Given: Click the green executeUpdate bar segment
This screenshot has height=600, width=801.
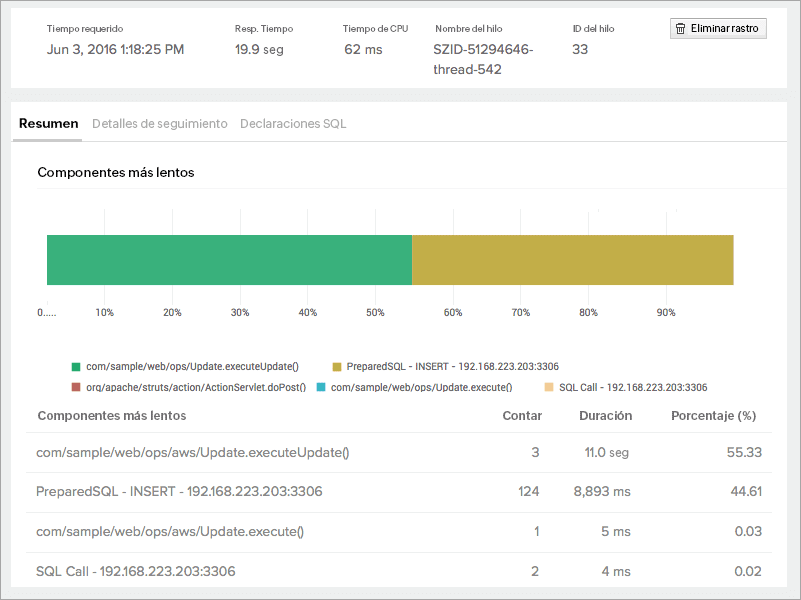Looking at the screenshot, I should point(229,260).
